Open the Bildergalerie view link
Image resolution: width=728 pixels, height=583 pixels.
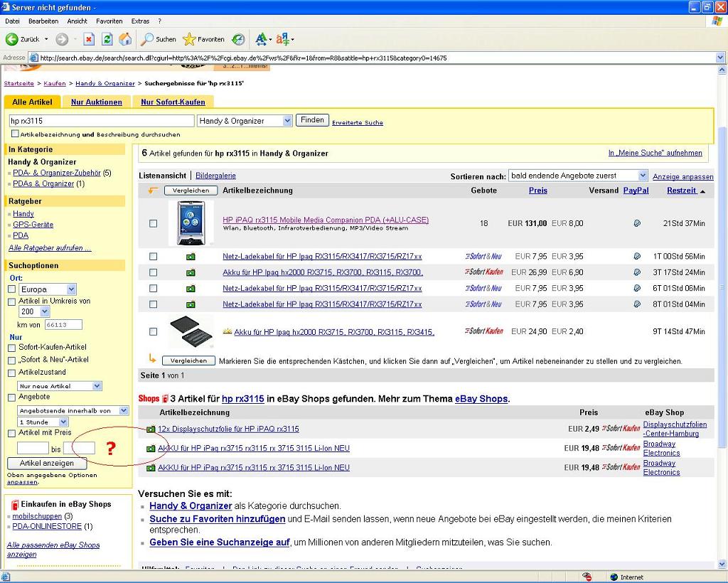[216, 176]
